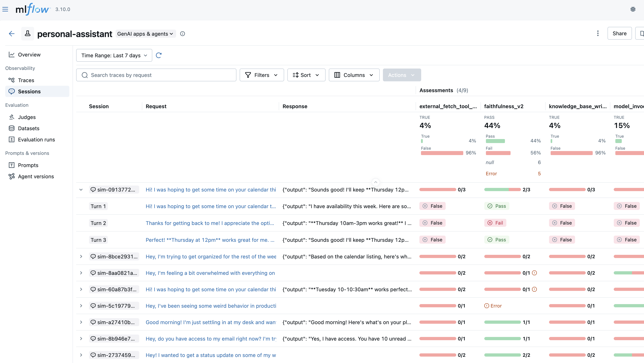The height and width of the screenshot is (363, 644).
Task: Toggle the theme settings gear icon
Action: tap(633, 9)
